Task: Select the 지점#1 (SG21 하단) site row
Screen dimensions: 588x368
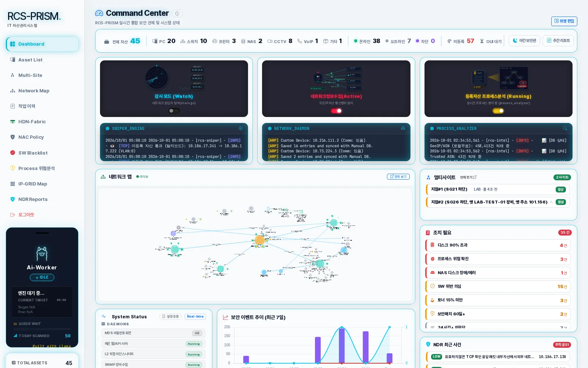Action: (x=498, y=190)
